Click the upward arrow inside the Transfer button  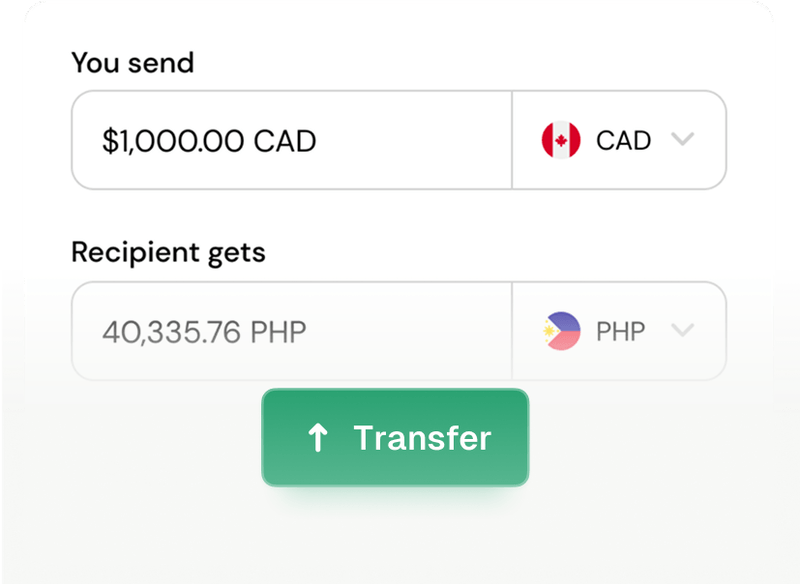[318, 437]
